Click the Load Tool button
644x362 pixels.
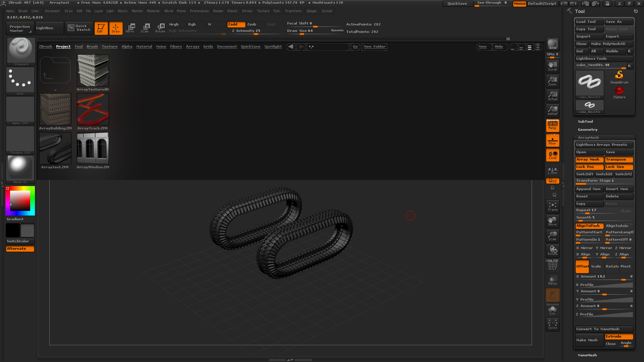589,22
